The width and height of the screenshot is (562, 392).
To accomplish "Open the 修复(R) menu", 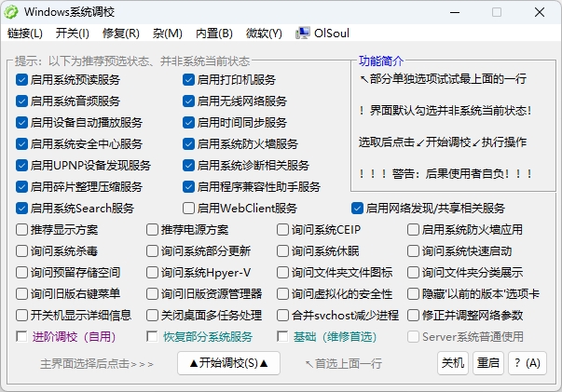I will tap(120, 34).
